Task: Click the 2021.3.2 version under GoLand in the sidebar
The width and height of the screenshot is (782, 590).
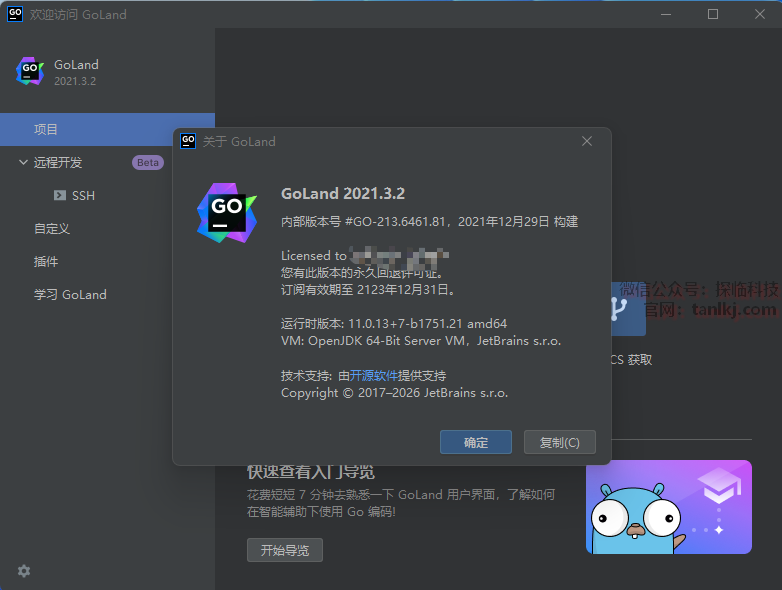Action: [75, 81]
